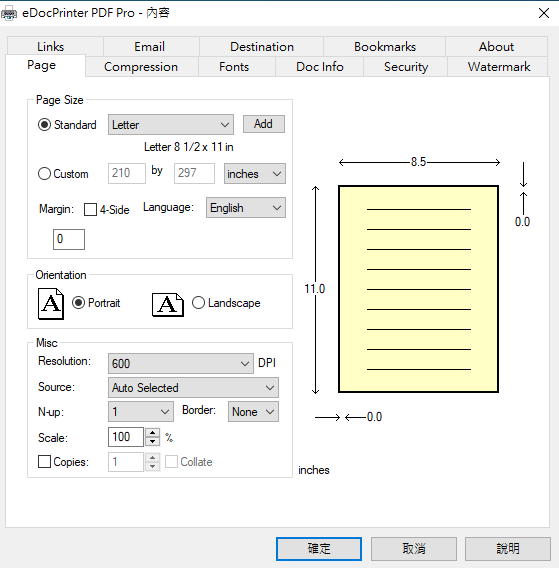Screen dimensions: 559x568
Task: Open the Resolution dropdown set to 600
Action: 180,363
